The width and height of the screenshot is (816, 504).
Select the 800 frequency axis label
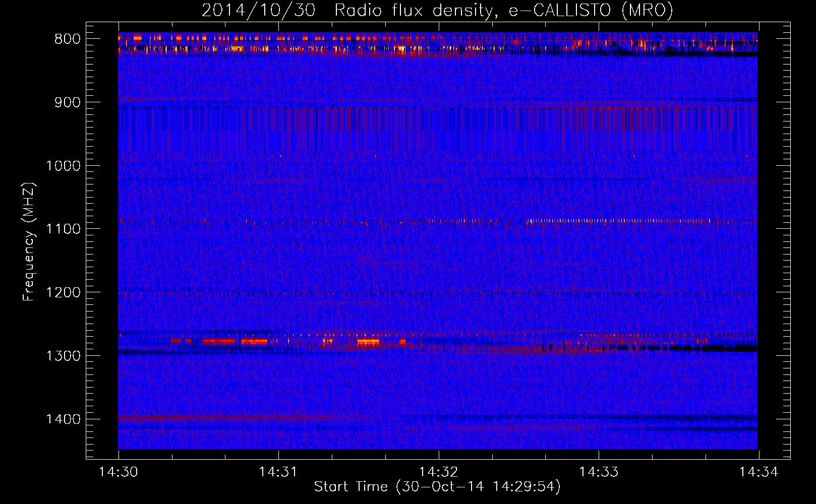click(x=68, y=39)
